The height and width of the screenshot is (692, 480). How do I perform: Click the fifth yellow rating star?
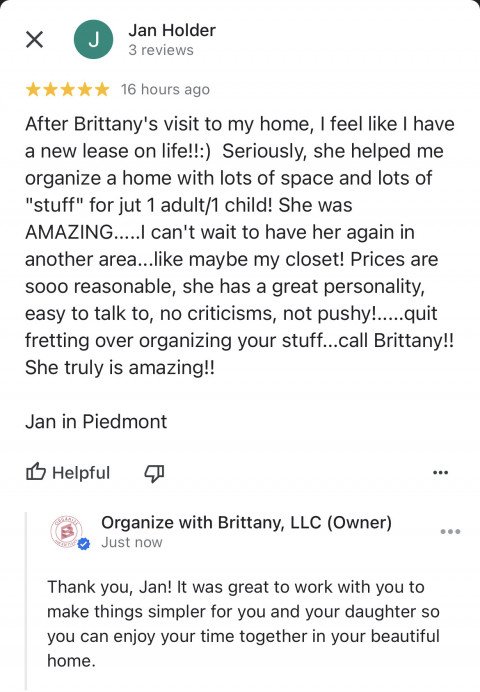coord(102,89)
